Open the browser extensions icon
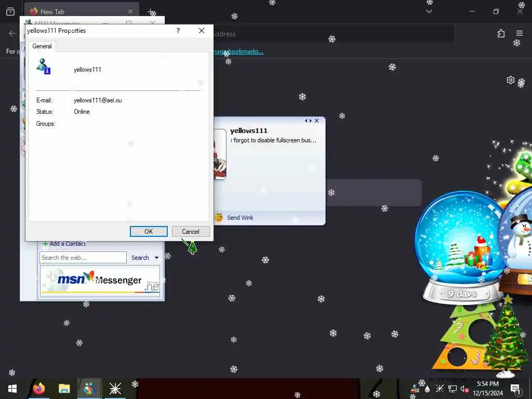The height and width of the screenshot is (399, 532). coord(501,33)
